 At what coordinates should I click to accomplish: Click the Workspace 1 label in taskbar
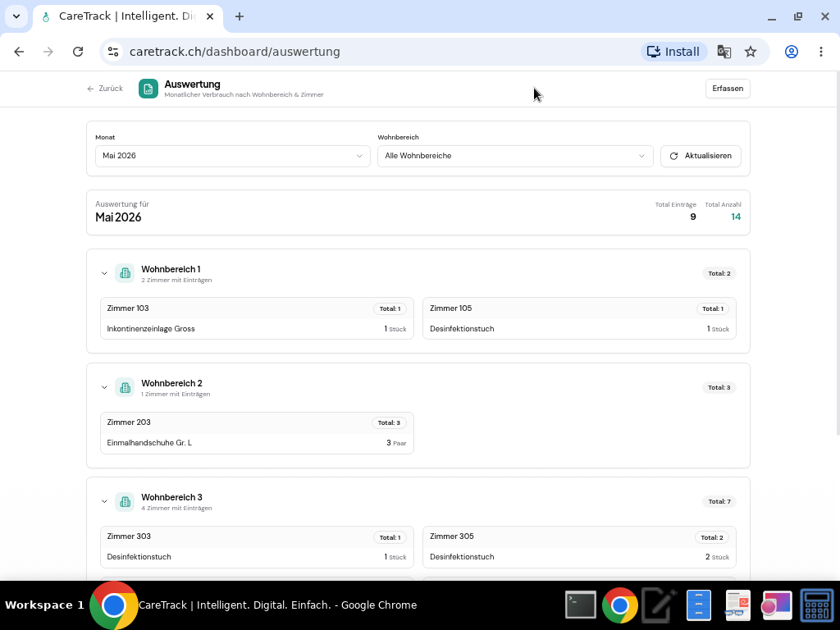44,605
